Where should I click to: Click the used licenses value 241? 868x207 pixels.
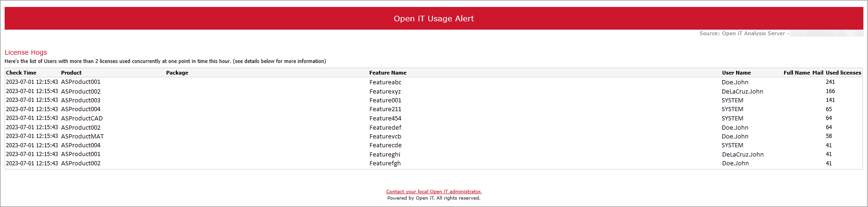tap(830, 82)
